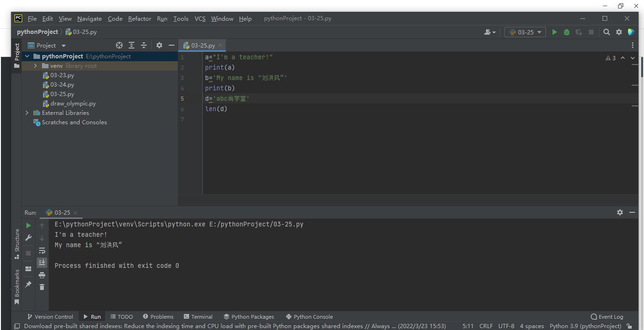Go to next highlighted error arrow
644x330 pixels.
click(x=633, y=58)
